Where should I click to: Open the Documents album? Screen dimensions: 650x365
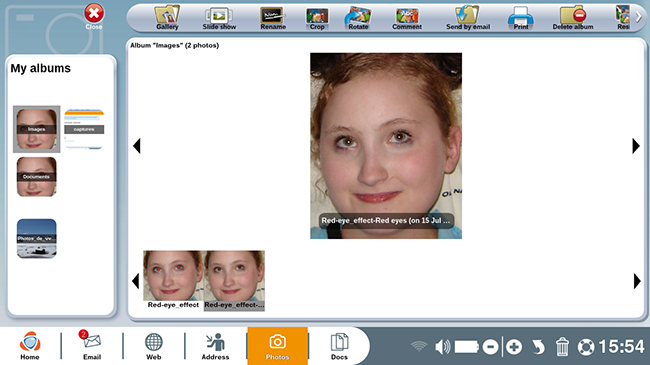coord(36,177)
